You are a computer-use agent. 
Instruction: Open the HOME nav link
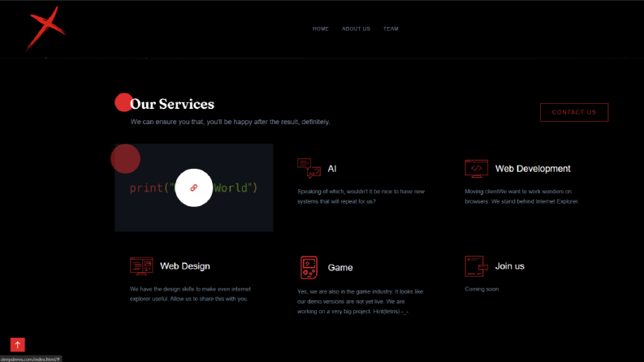pyautogui.click(x=320, y=28)
